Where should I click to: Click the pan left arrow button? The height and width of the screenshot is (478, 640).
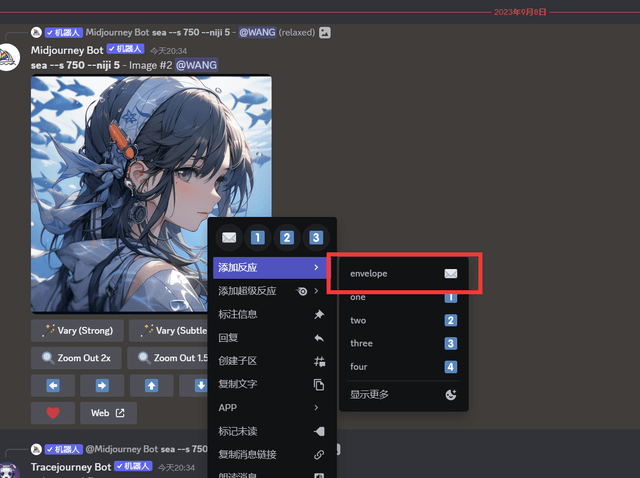(52, 385)
